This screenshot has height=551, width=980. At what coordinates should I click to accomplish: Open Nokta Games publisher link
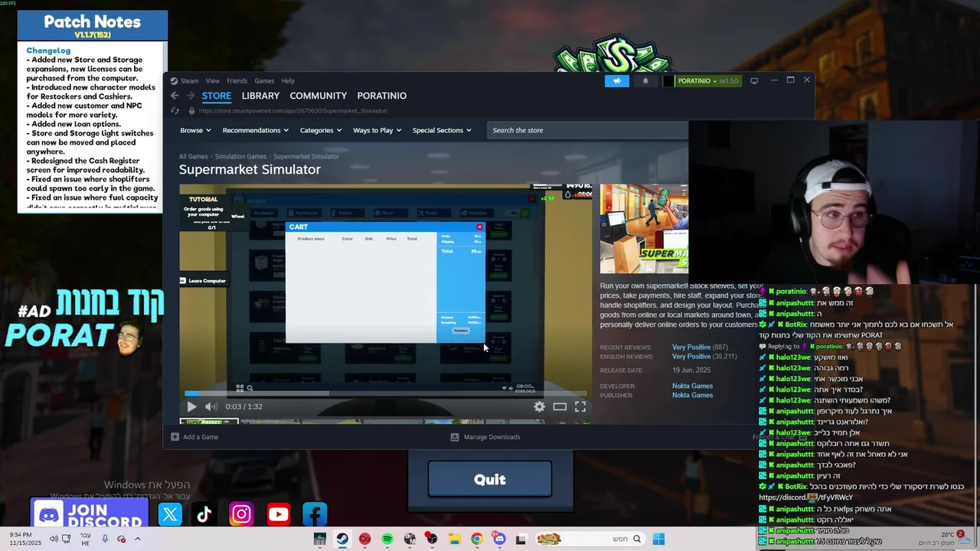pos(692,396)
